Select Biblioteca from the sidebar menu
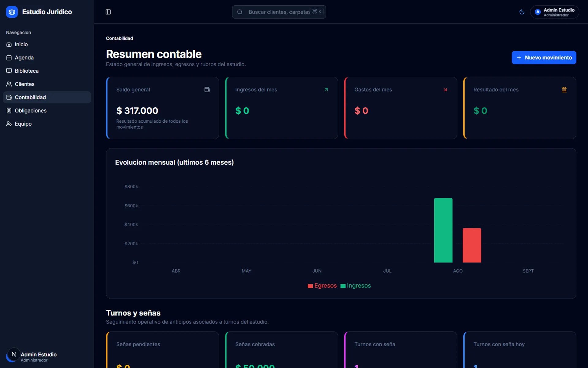Image resolution: width=588 pixels, height=368 pixels. (x=47, y=71)
